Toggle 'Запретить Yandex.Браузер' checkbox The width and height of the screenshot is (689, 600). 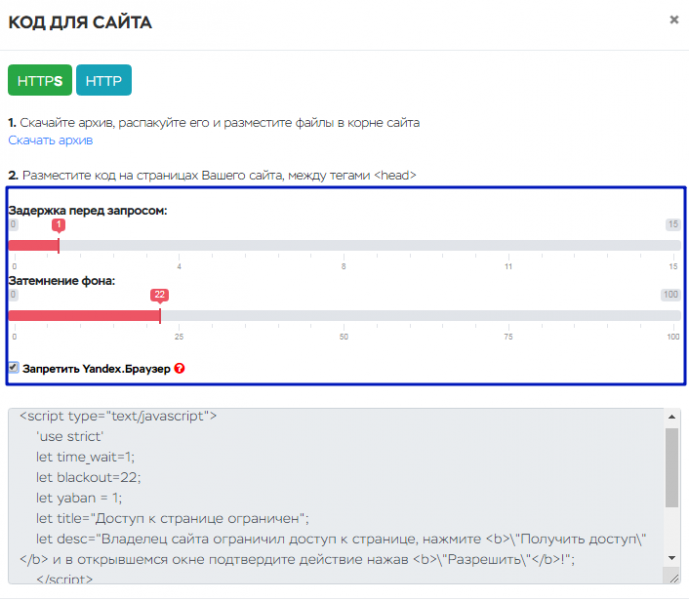pyautogui.click(x=14, y=367)
